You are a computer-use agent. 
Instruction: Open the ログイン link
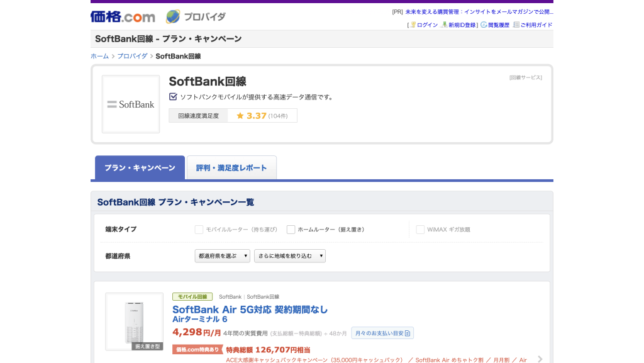(x=427, y=25)
